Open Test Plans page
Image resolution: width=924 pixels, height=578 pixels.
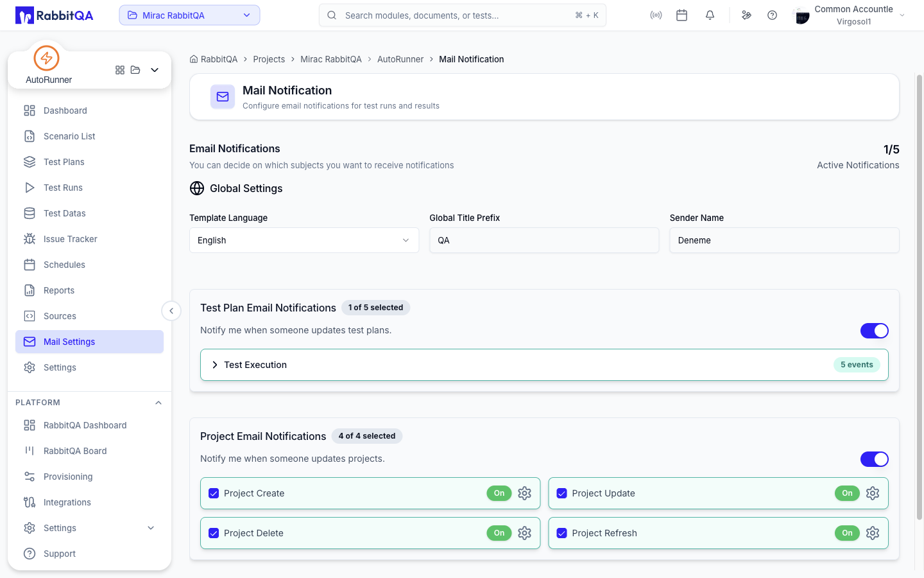[89, 162]
